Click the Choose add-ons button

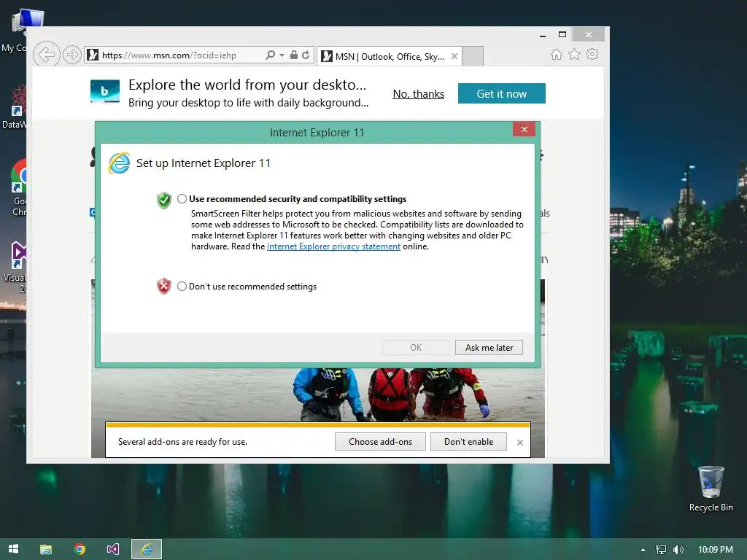tap(380, 441)
